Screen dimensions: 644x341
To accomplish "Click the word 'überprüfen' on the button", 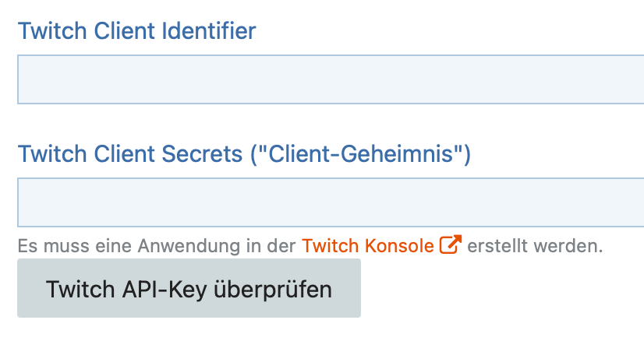I will coord(273,290).
